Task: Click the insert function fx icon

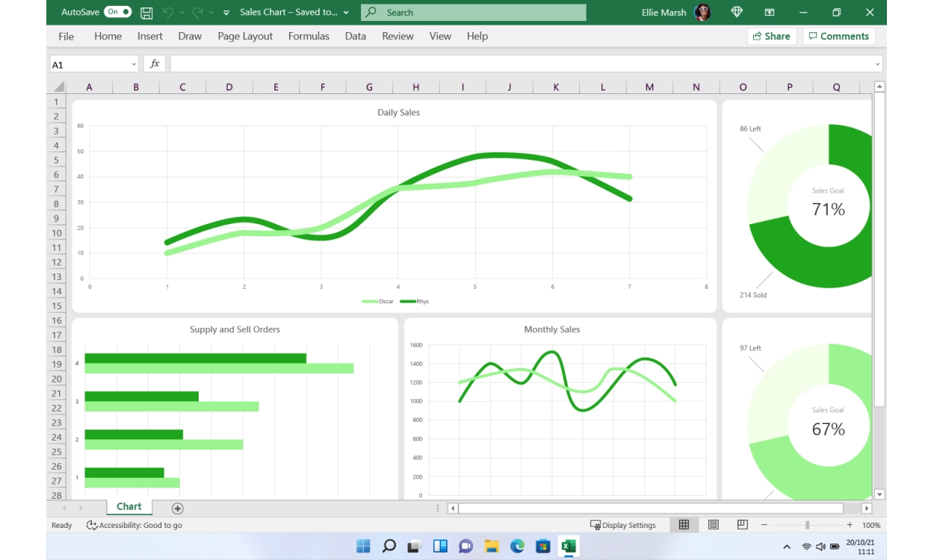Action: [x=155, y=64]
